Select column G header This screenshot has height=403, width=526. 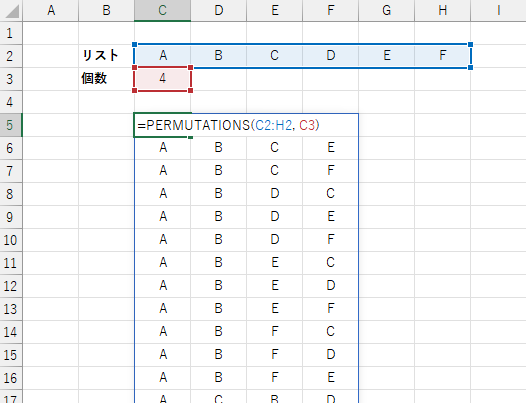tap(387, 10)
